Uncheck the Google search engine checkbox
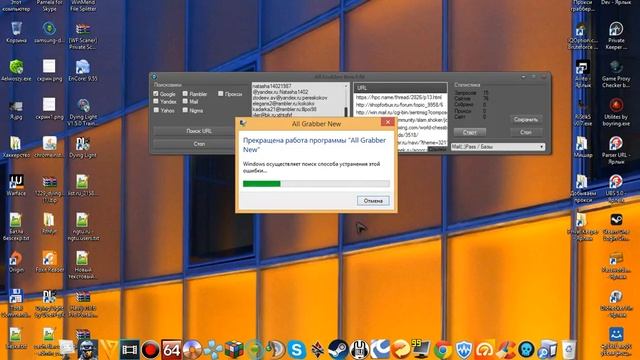The width and height of the screenshot is (640, 360). point(156,93)
